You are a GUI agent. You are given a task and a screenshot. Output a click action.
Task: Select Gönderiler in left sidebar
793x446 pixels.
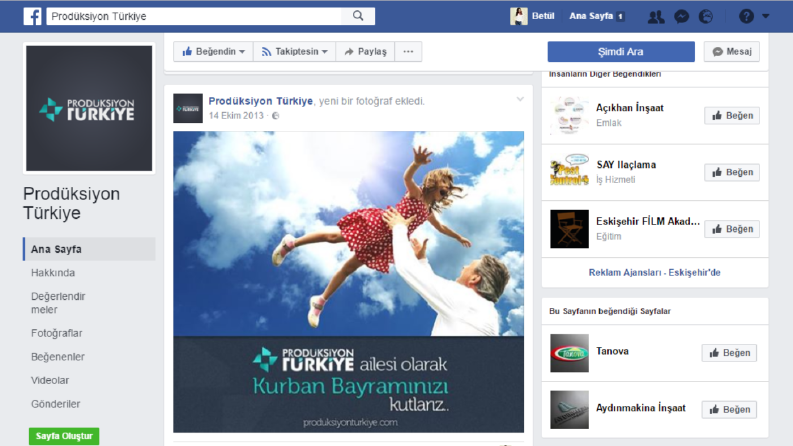56,404
